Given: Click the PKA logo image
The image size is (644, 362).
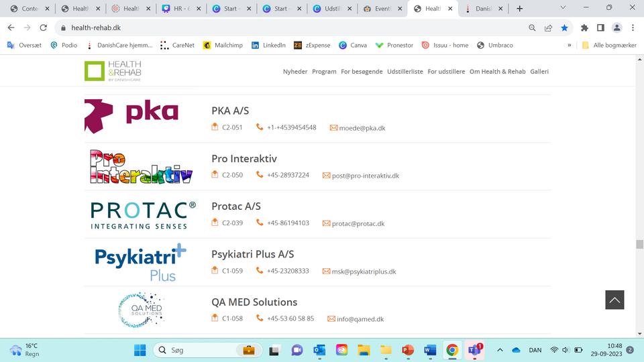Looking at the screenshot, I should click(x=131, y=116).
